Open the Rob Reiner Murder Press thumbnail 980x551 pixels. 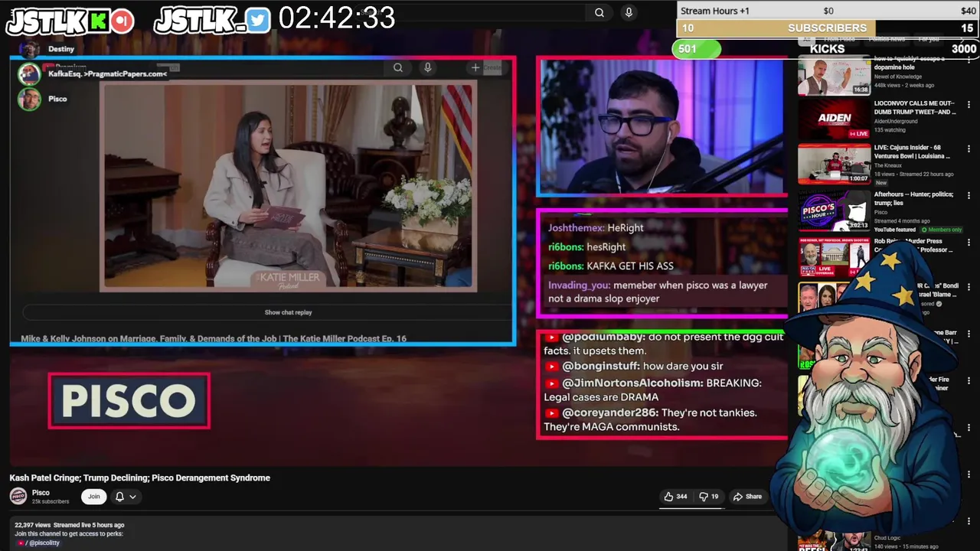point(834,257)
